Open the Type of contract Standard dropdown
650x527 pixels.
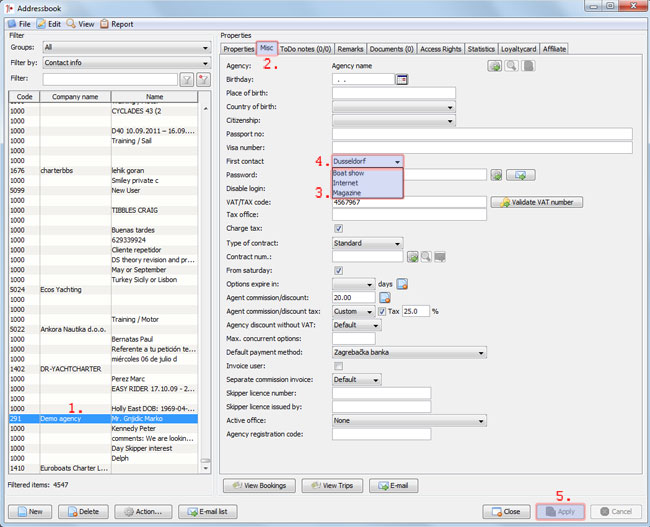coord(367,243)
